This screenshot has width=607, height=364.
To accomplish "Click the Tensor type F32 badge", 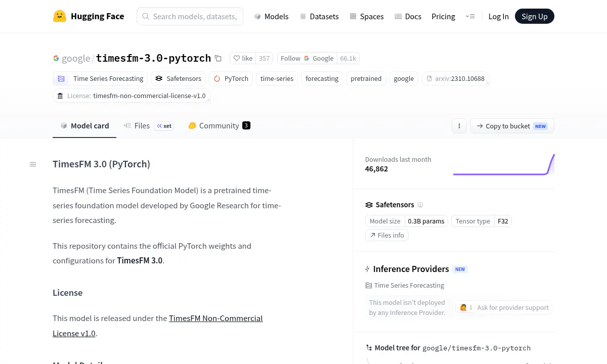I will (481, 221).
